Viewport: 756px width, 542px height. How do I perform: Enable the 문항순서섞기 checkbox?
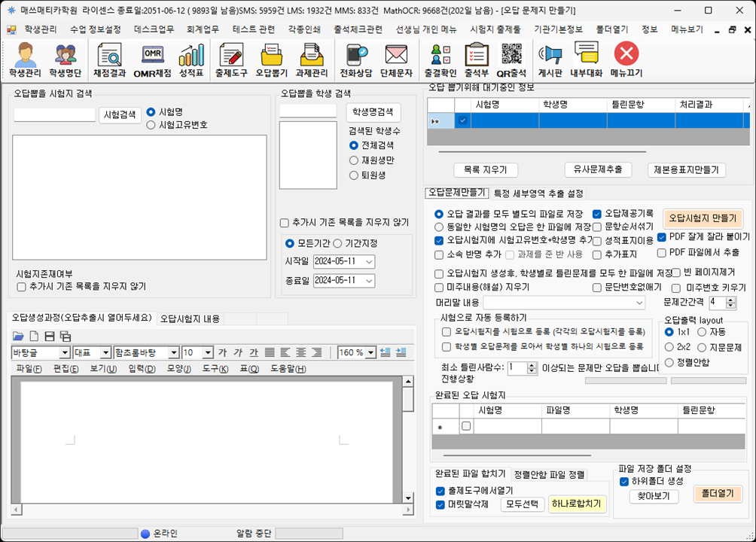(x=597, y=227)
